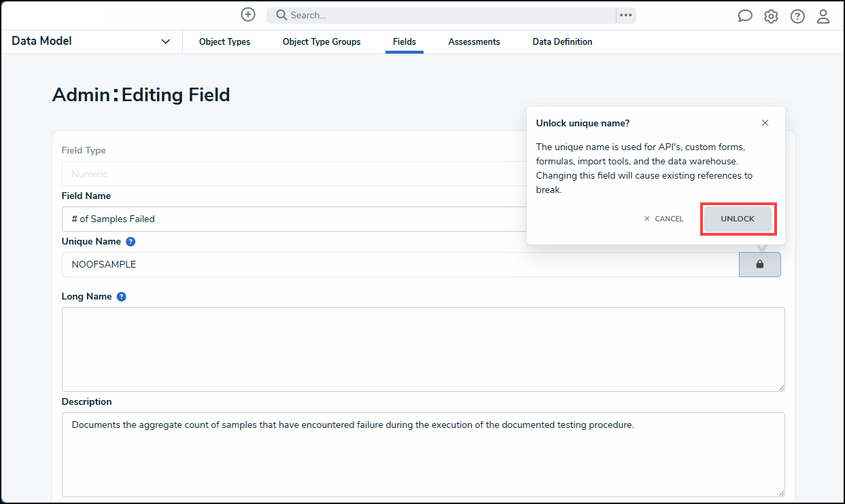Open the Data Definition tab
Image resolution: width=845 pixels, height=504 pixels.
coord(562,42)
